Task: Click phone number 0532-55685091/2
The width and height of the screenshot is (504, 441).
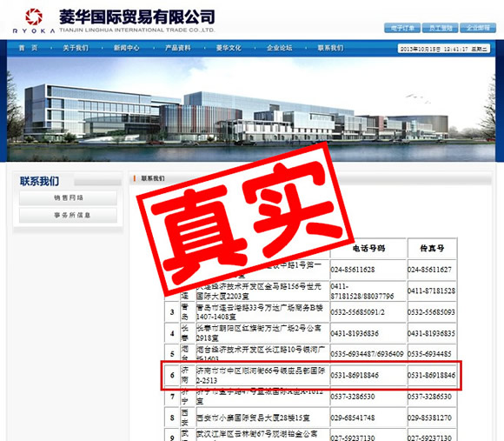Action: pyautogui.click(x=357, y=312)
